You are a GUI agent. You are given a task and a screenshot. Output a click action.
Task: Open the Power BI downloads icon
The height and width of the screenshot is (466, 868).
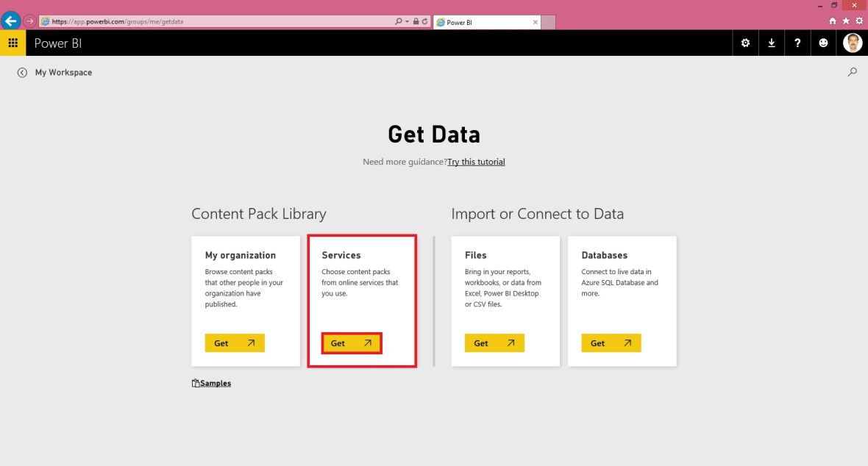[x=771, y=43]
